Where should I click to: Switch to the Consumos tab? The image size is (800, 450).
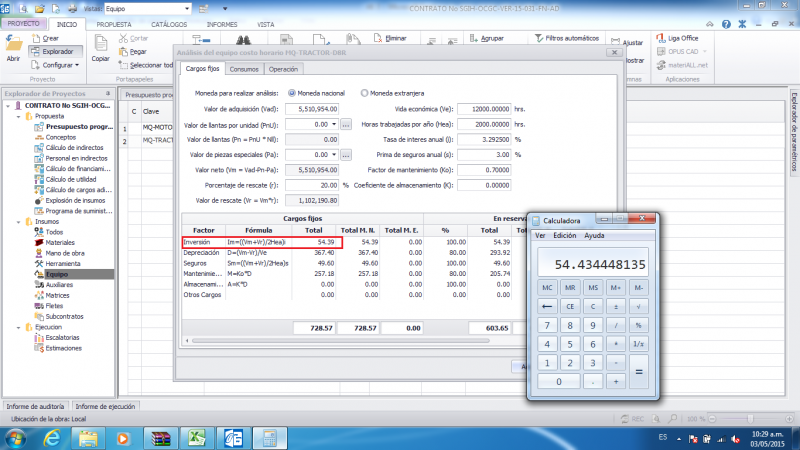point(245,69)
